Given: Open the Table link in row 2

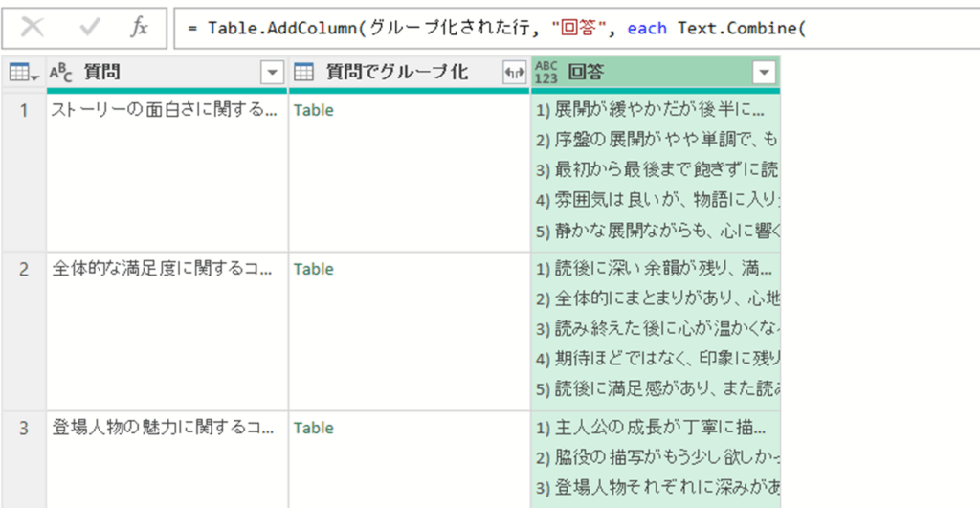Looking at the screenshot, I should (314, 269).
